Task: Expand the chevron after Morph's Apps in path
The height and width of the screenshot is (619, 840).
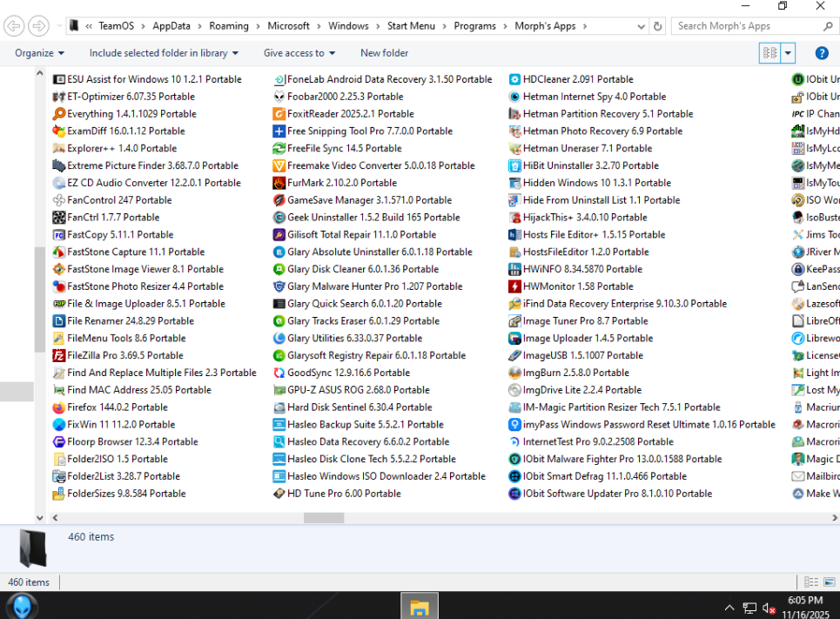Action: click(584, 26)
